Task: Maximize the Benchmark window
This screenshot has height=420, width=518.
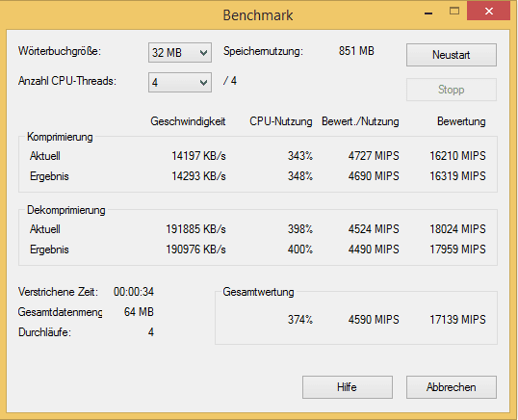Action: point(454,12)
